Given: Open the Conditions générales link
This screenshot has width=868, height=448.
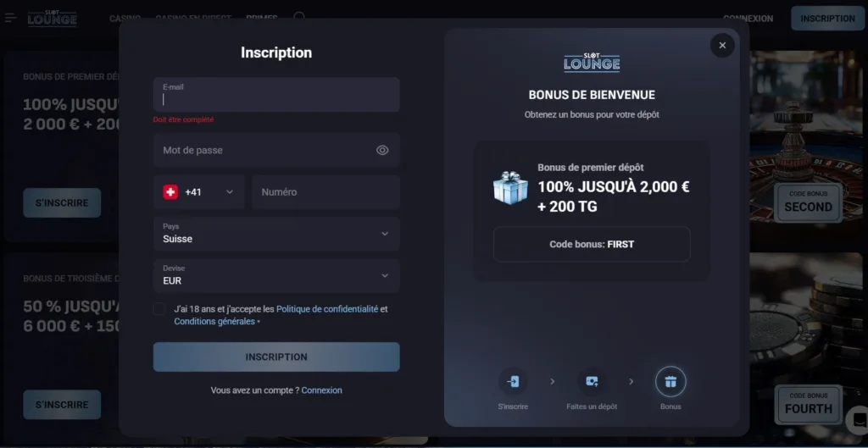Looking at the screenshot, I should pos(214,321).
